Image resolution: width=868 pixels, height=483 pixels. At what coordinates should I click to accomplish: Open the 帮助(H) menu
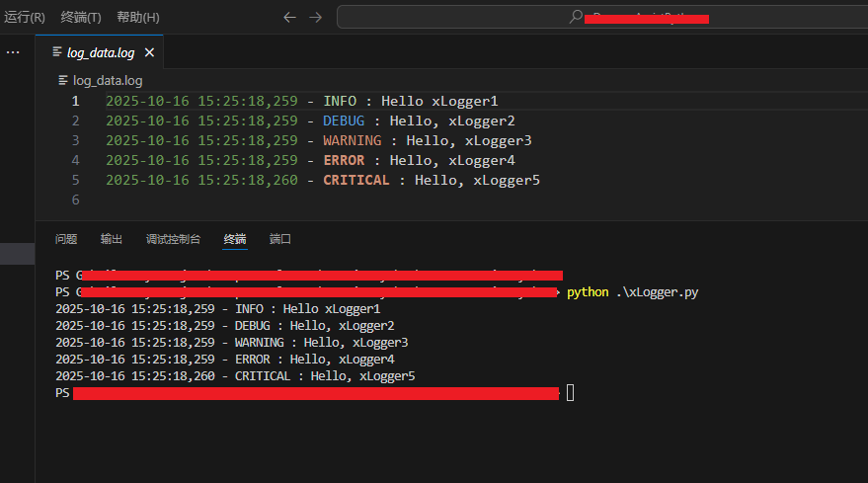coord(138,17)
